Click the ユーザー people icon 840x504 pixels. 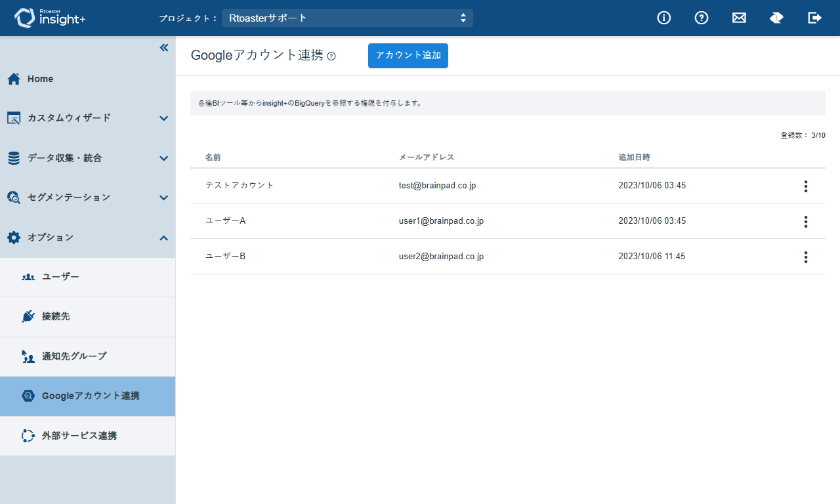click(x=28, y=277)
